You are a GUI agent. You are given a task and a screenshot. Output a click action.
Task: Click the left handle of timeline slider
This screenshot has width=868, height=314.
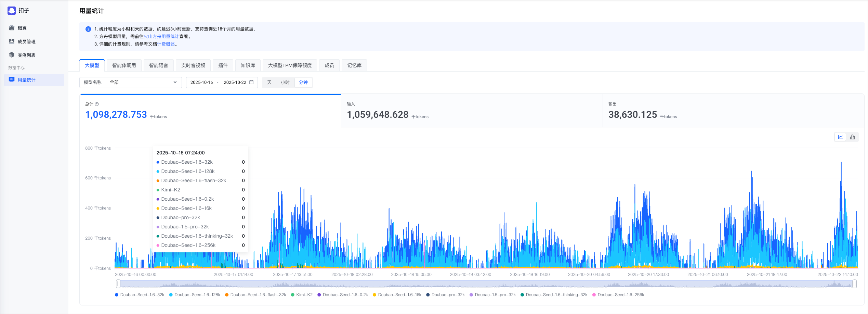pyautogui.click(x=118, y=284)
